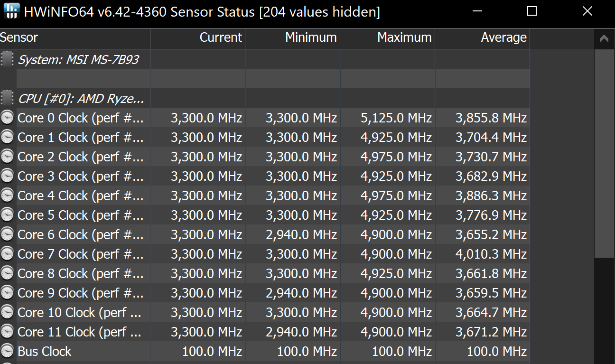Select the Core 7 Clock sensor label
The image size is (615, 364).
point(80,254)
